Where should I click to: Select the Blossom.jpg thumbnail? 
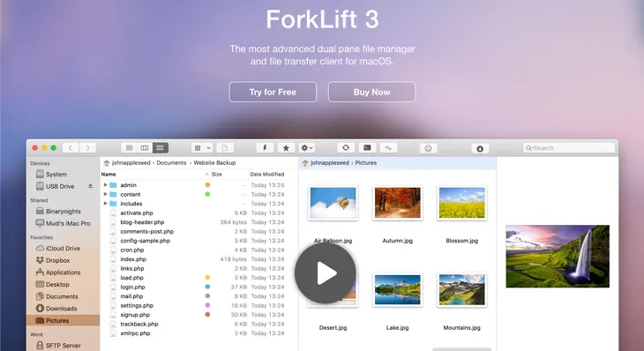pos(462,203)
